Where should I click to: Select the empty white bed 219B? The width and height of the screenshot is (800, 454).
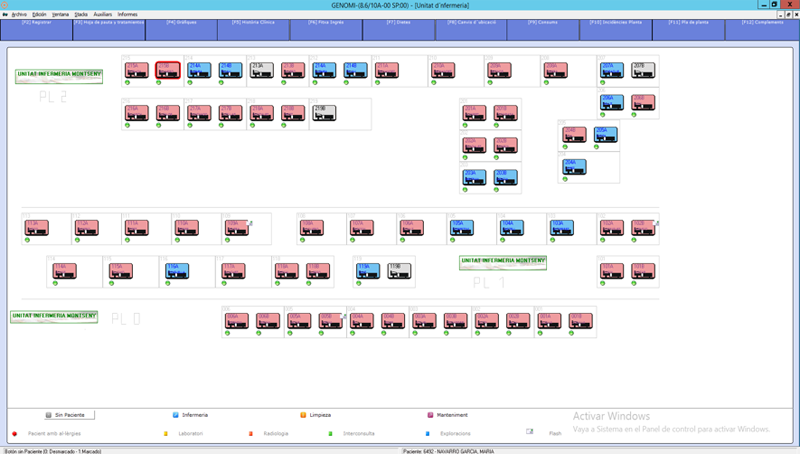pos(324,113)
